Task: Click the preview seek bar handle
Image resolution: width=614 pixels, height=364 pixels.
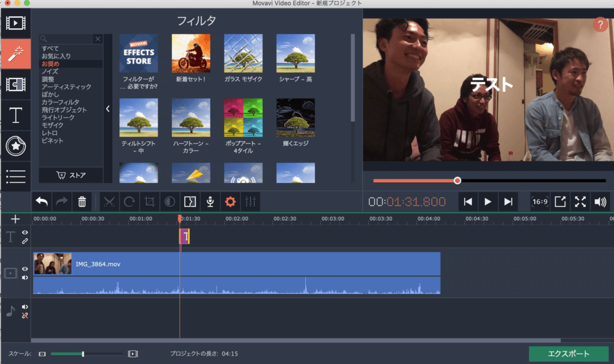Action: (x=458, y=181)
